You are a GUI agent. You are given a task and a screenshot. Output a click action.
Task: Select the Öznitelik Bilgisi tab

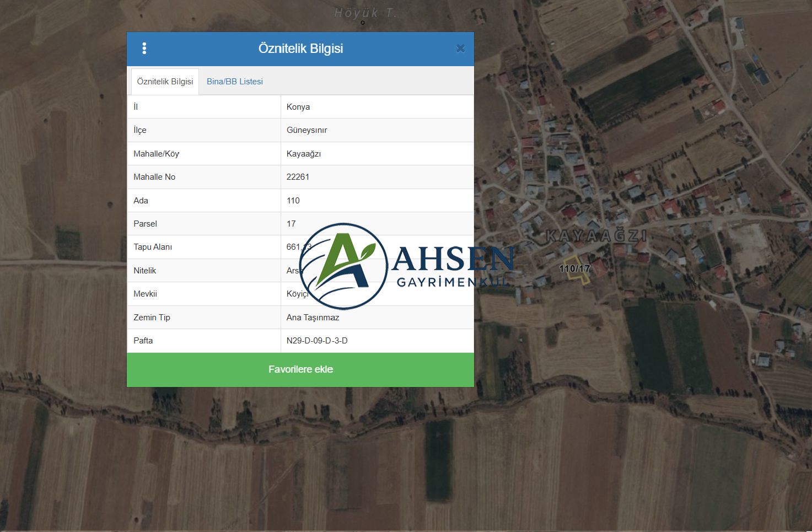165,82
